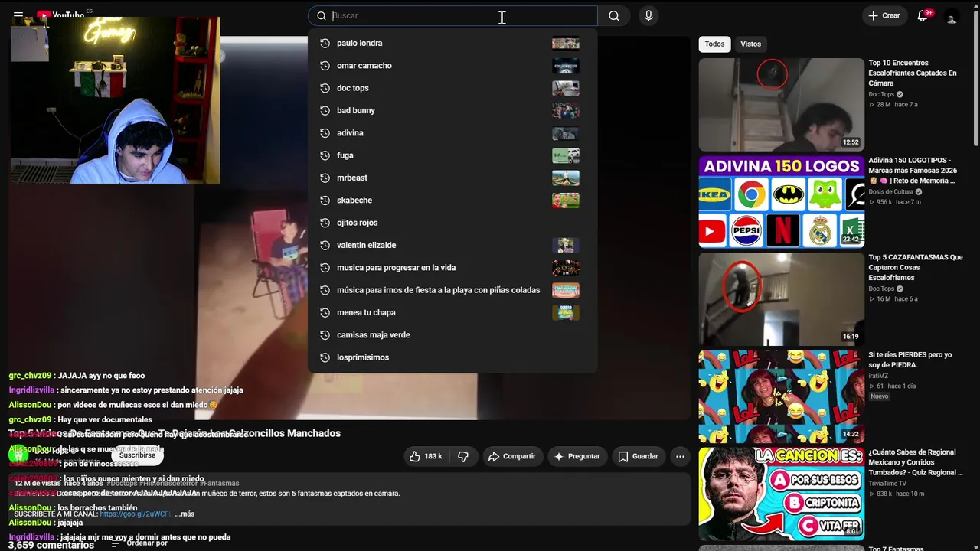Select 'bad bunny' from search history
The image size is (980, 551).
click(x=452, y=110)
